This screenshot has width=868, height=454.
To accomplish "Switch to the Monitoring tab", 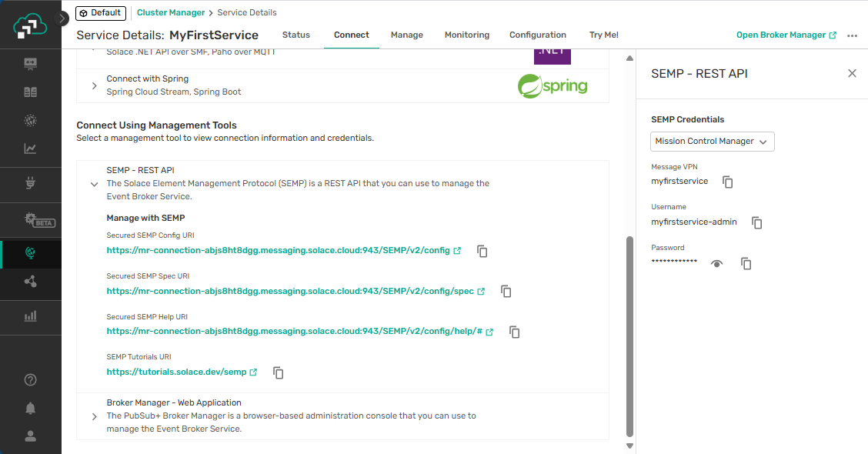I will (x=466, y=35).
